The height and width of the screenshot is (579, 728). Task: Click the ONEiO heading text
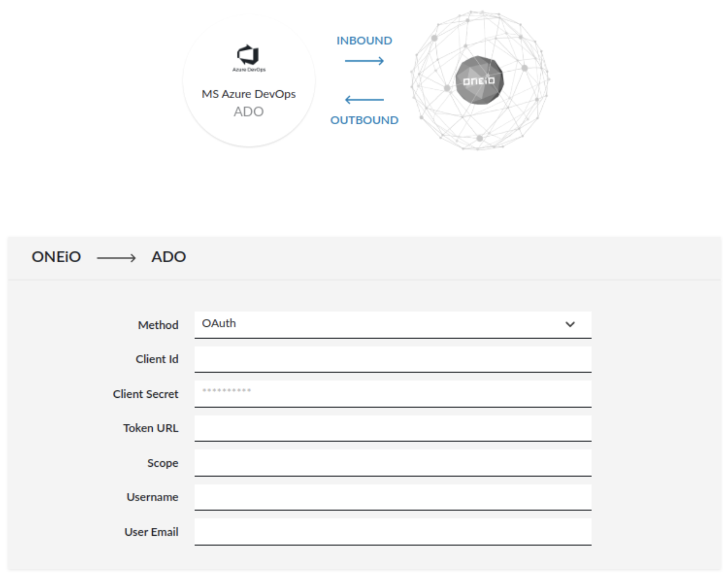tap(56, 257)
